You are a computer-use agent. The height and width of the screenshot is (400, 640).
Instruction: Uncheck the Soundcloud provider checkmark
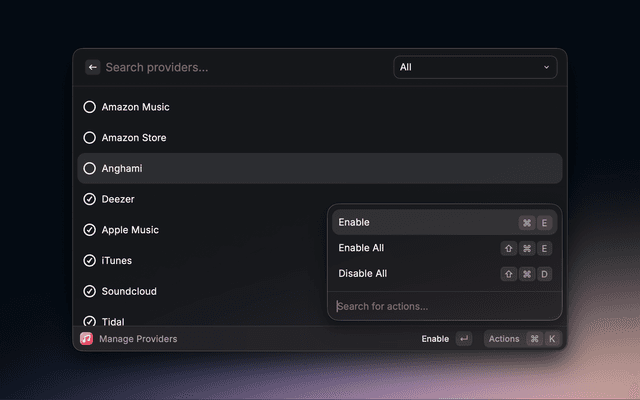[90, 292]
